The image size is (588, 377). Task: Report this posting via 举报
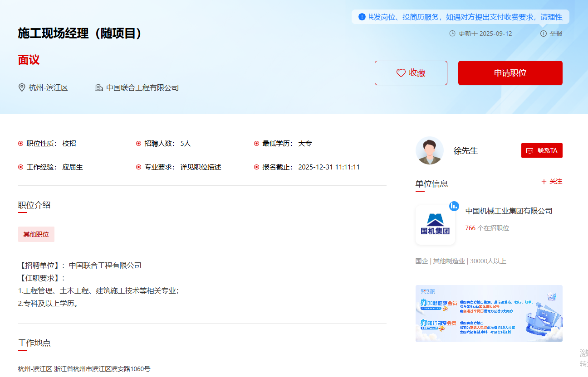(x=552, y=34)
